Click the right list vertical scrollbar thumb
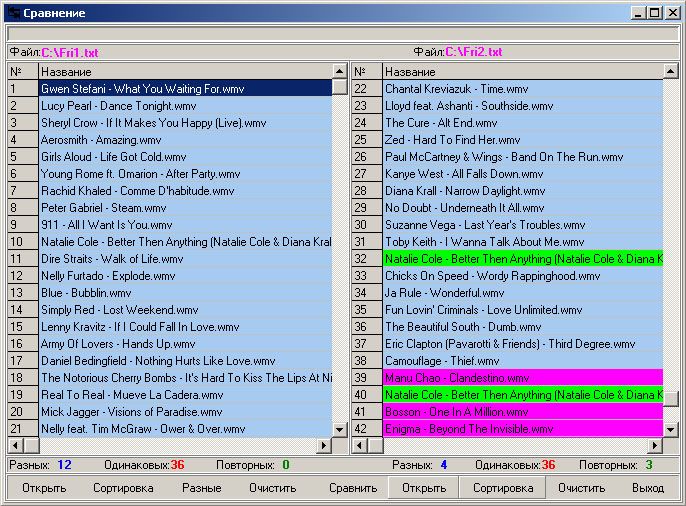This screenshot has width=686, height=506. click(x=670, y=398)
